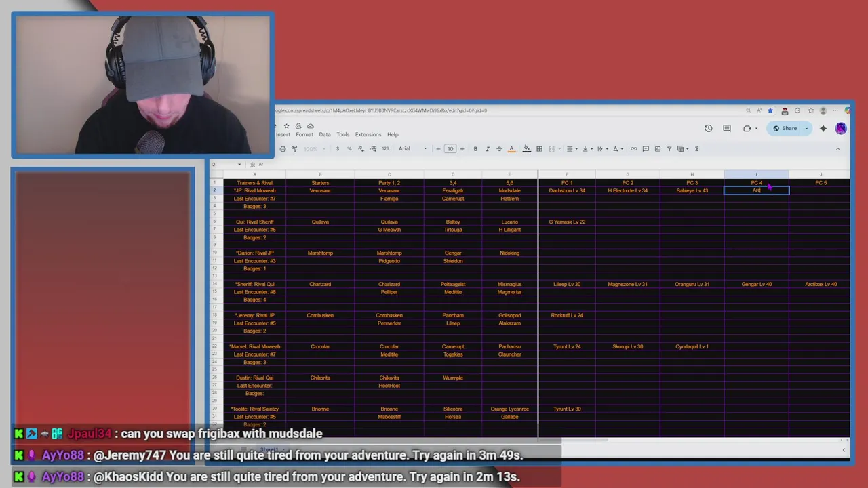Open the comment history panel
868x488 pixels.
(x=727, y=128)
